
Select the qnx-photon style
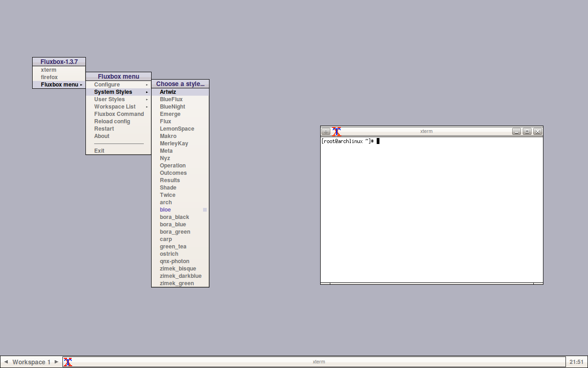point(180,261)
